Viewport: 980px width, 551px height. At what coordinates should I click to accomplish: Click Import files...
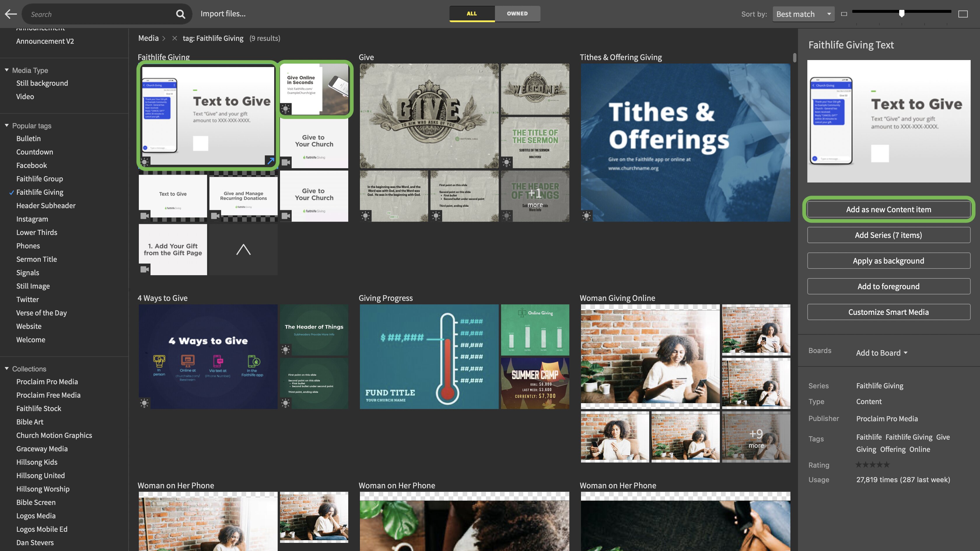[x=223, y=14]
